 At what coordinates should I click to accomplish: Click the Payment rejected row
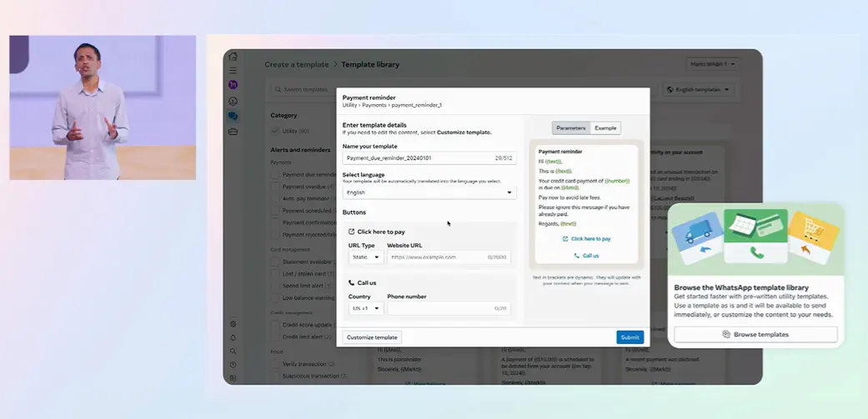pyautogui.click(x=304, y=234)
